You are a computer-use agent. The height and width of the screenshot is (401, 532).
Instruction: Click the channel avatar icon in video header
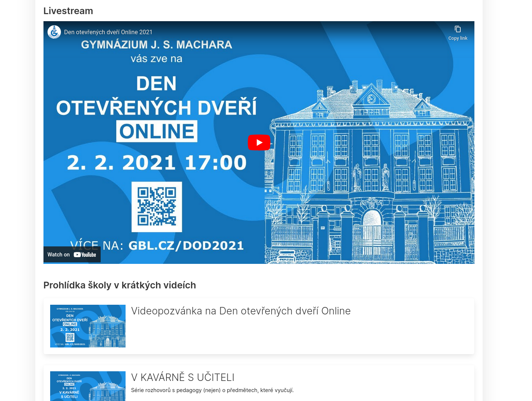[x=54, y=32]
